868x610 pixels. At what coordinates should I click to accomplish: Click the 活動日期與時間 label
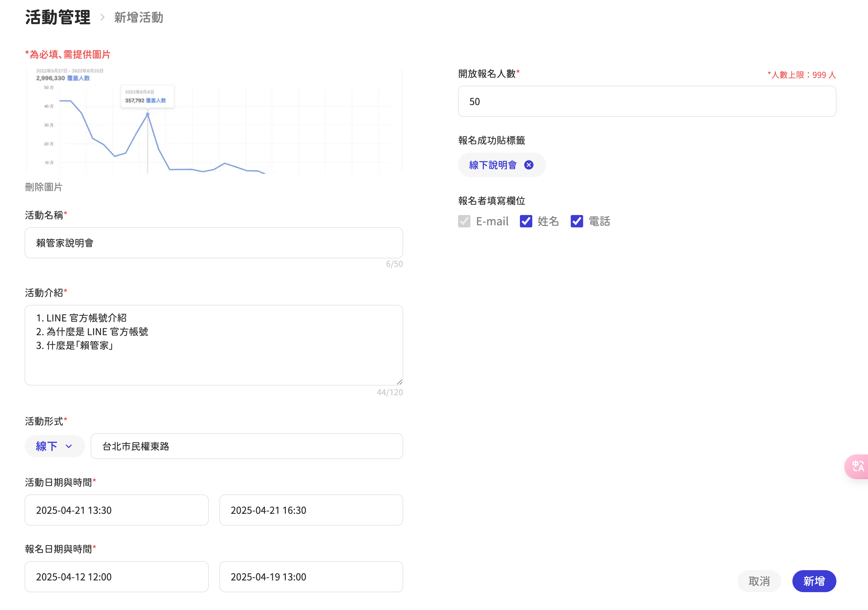pyautogui.click(x=60, y=482)
